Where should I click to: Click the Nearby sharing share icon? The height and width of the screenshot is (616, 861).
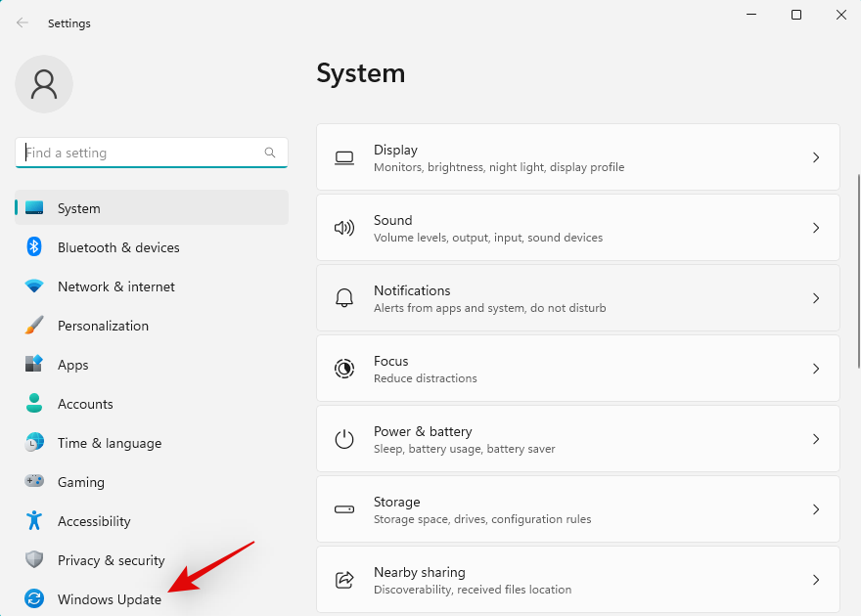click(344, 580)
